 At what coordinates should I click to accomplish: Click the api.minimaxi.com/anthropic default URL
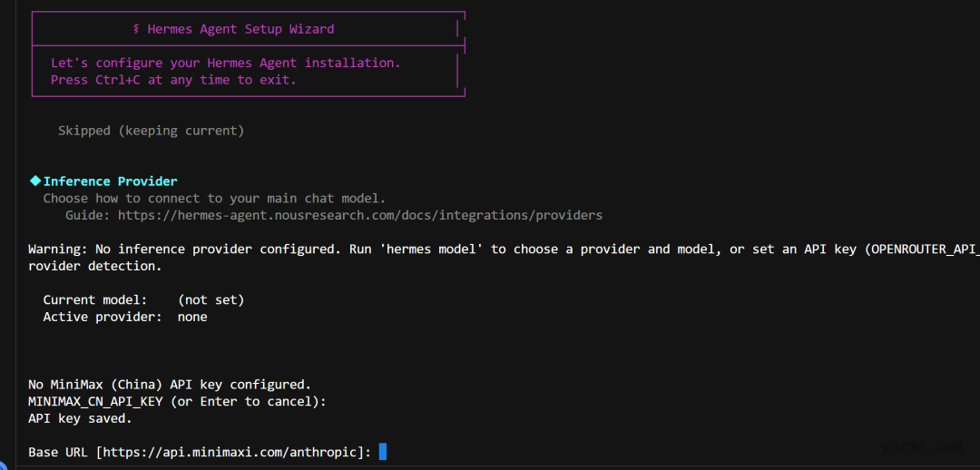[x=234, y=452]
